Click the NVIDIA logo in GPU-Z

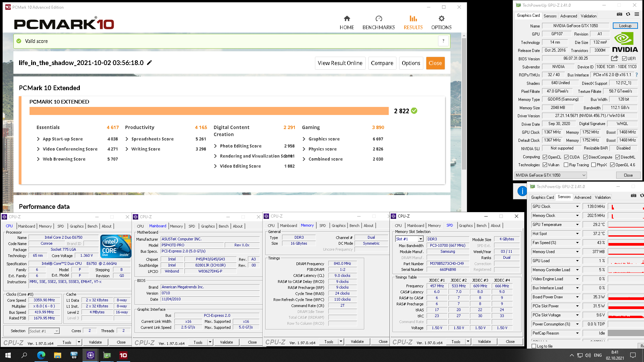click(x=625, y=42)
